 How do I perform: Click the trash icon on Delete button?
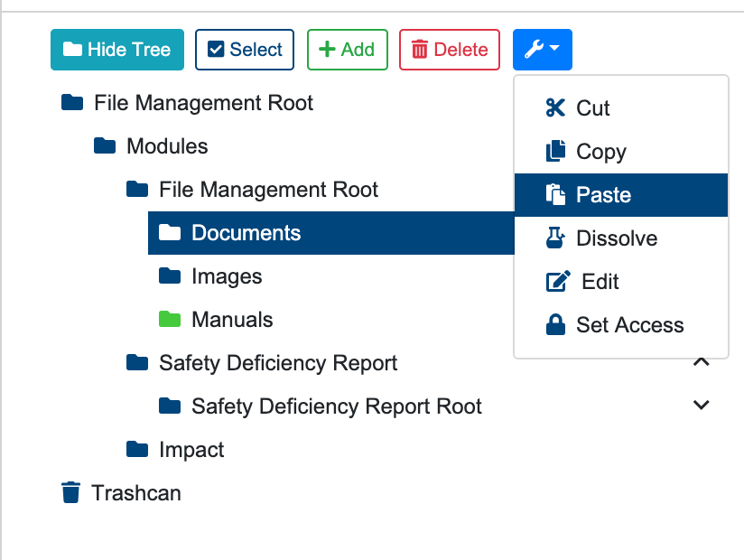[x=420, y=50]
